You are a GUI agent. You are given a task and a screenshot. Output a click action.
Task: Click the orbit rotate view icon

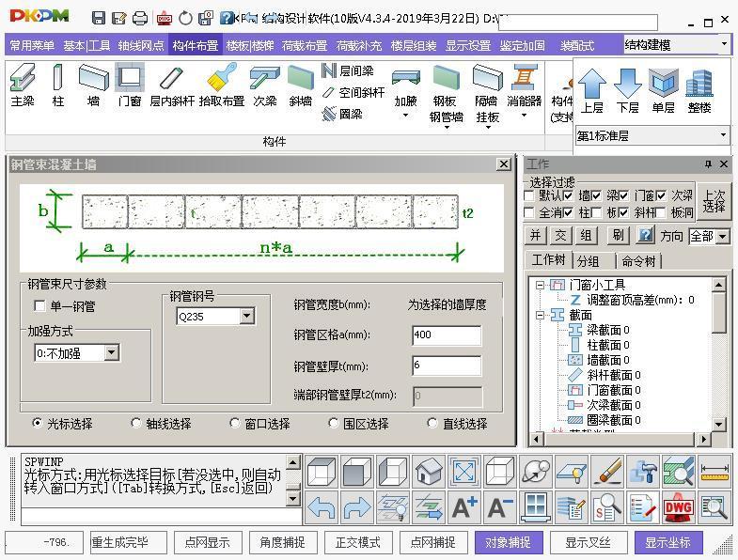click(536, 471)
